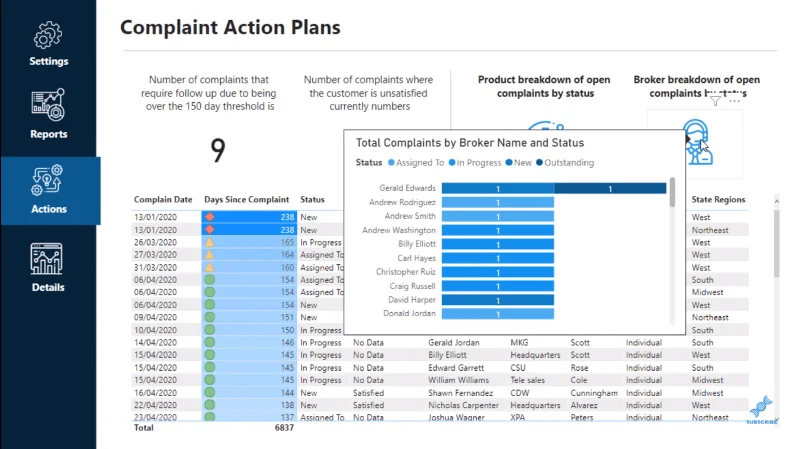This screenshot has height=449, width=800.
Task: Sort by State Regions column header
Action: (x=718, y=199)
